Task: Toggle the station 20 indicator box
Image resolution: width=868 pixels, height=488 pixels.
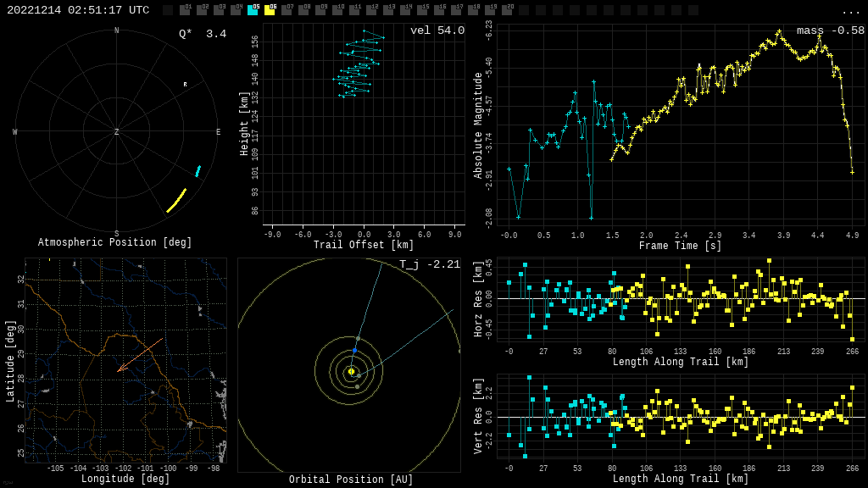Action: pos(507,10)
